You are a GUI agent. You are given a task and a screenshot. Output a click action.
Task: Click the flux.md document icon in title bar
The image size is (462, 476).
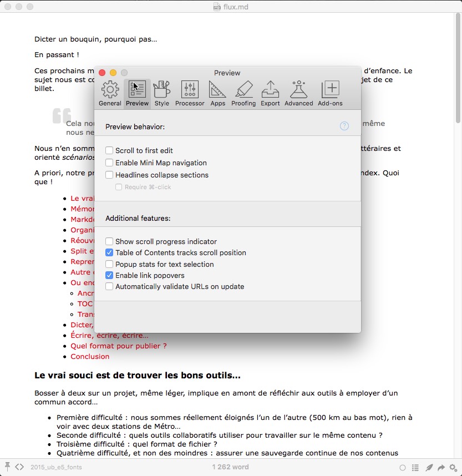pyautogui.click(x=217, y=7)
